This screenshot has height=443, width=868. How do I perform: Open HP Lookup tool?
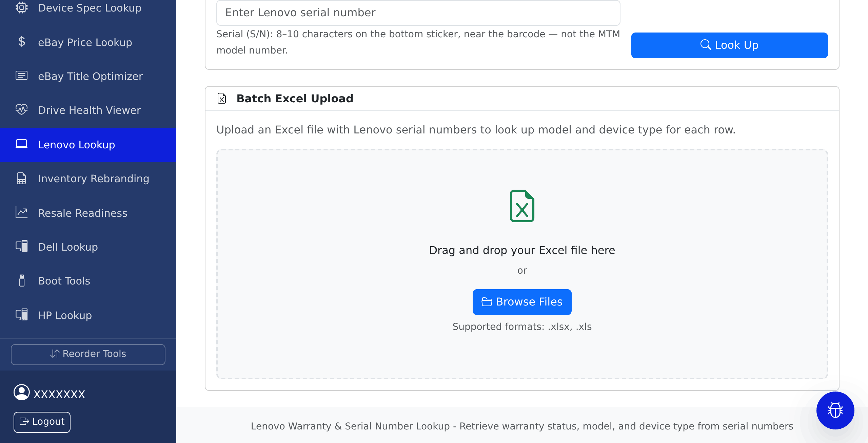coord(88,315)
